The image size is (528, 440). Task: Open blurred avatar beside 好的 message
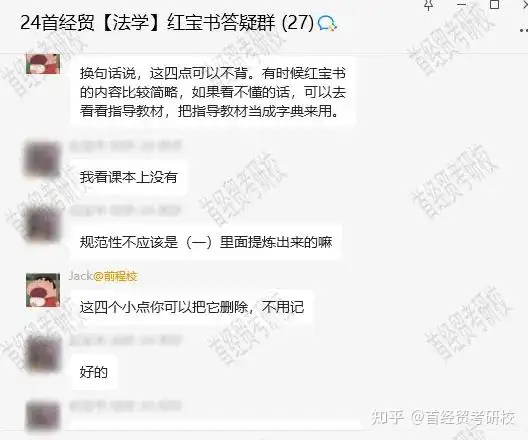(42, 354)
